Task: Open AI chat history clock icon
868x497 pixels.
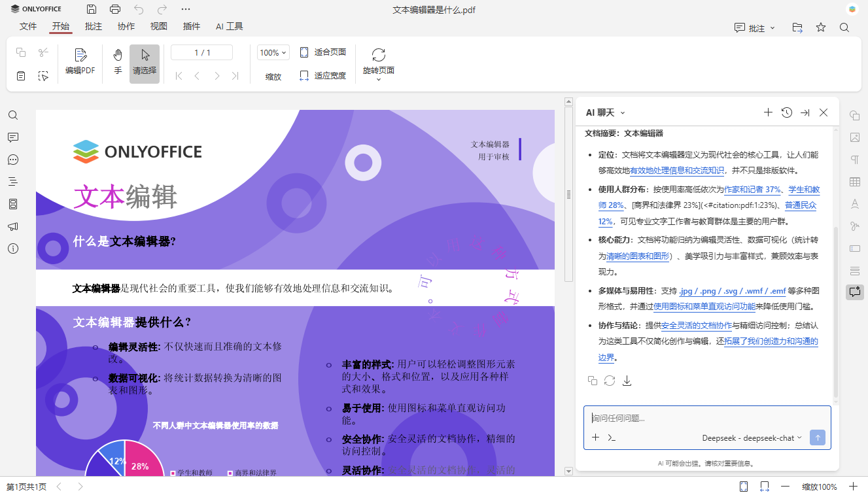Action: coord(787,112)
